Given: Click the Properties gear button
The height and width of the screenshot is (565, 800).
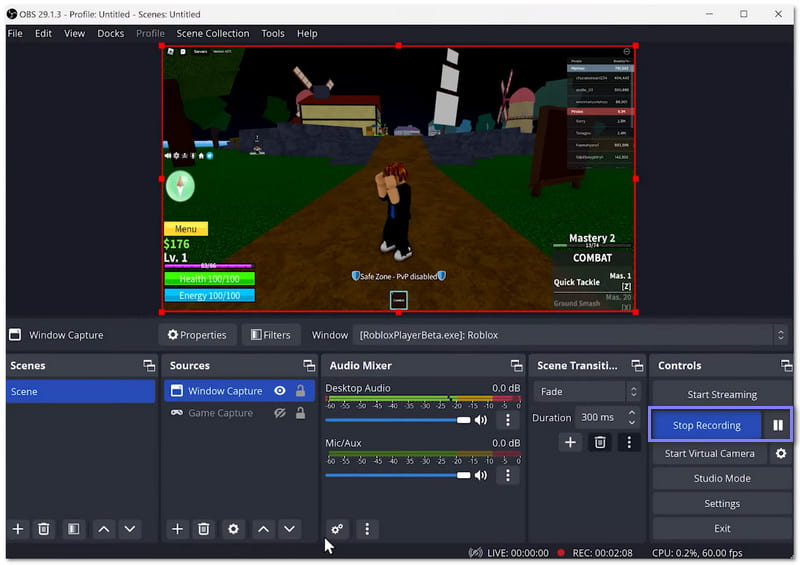Looking at the screenshot, I should pyautogui.click(x=197, y=335).
